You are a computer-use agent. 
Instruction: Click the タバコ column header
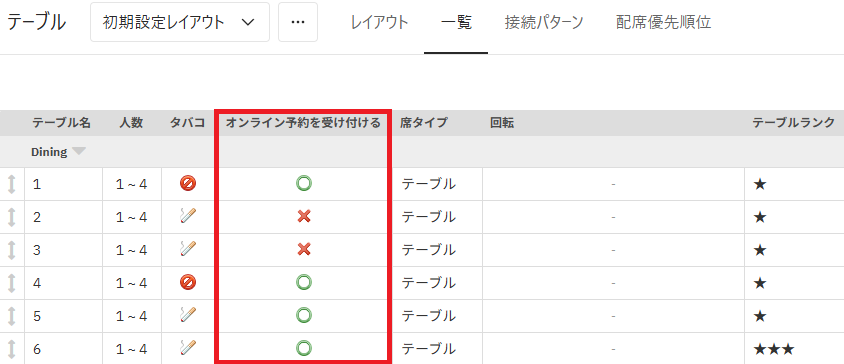(x=188, y=123)
